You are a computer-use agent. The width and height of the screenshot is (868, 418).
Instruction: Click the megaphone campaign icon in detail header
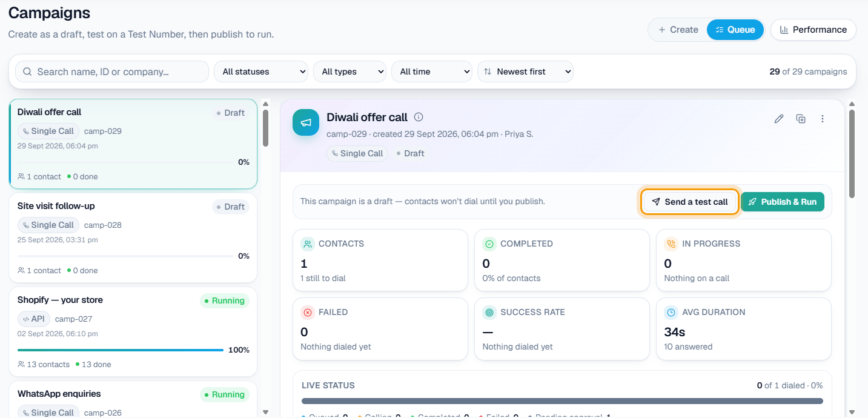coord(306,122)
